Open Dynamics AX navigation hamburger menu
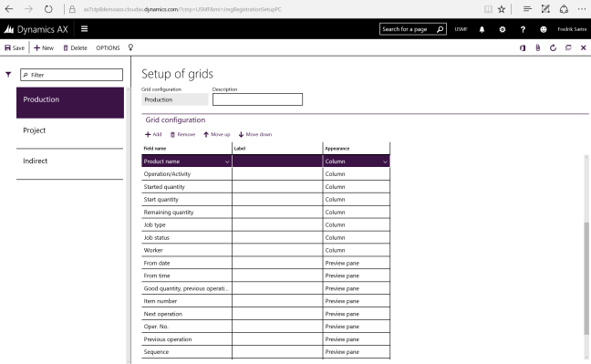The image size is (591, 364). [x=85, y=28]
